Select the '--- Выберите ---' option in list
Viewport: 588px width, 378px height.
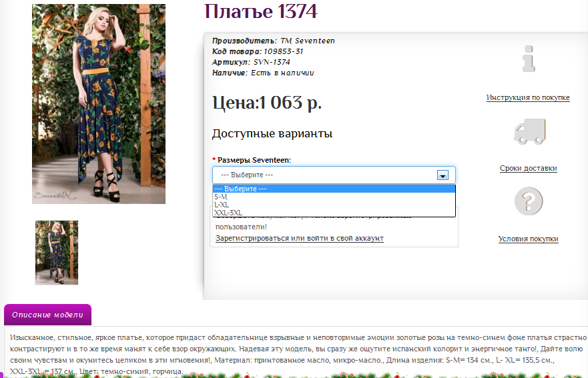[x=334, y=189]
